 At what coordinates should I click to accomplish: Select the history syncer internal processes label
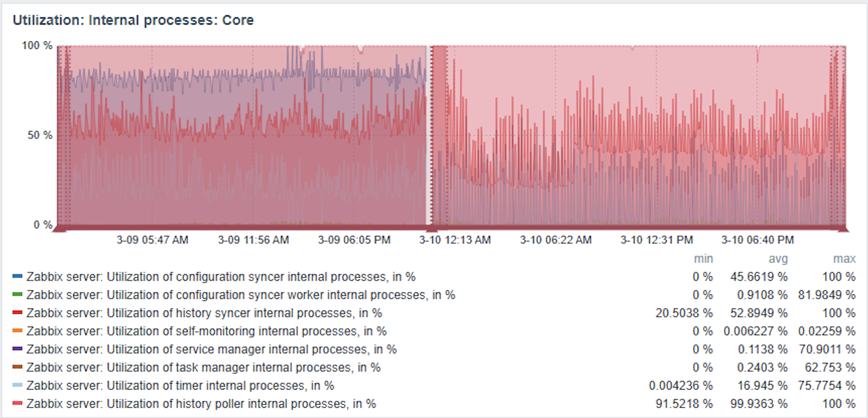(204, 313)
